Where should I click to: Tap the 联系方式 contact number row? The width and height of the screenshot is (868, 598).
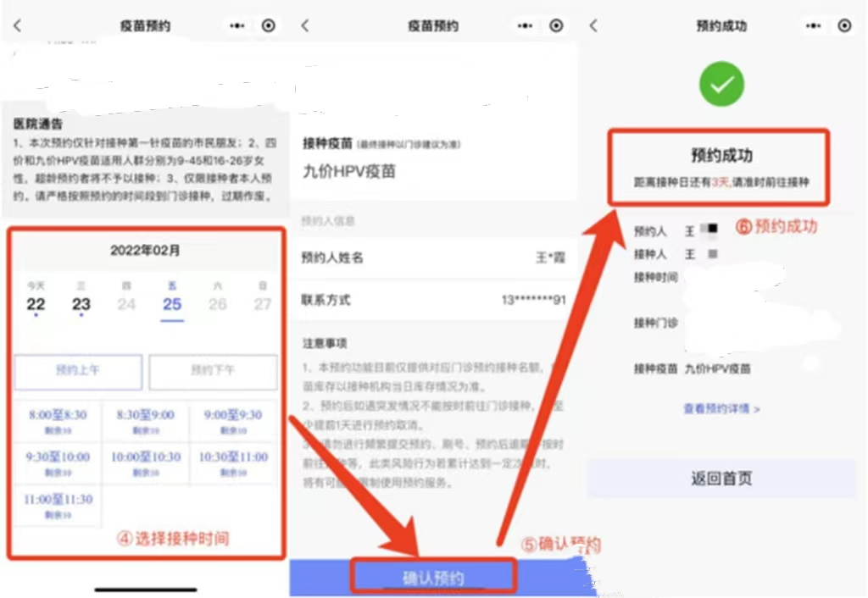(433, 301)
